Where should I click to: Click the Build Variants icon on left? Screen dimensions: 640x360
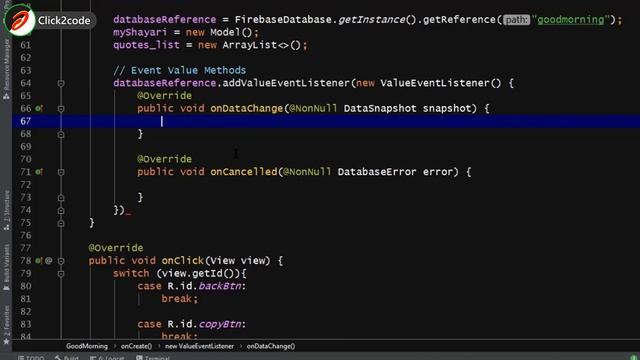6,287
